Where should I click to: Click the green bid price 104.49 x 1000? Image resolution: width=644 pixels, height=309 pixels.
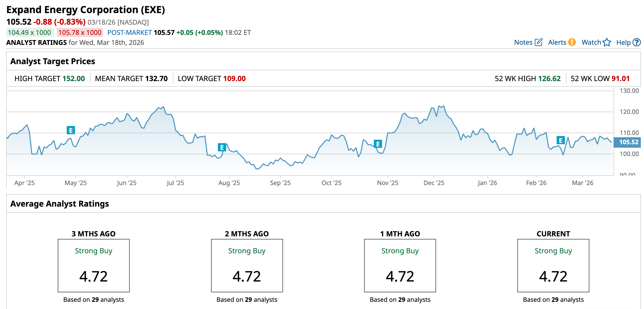pyautogui.click(x=30, y=33)
